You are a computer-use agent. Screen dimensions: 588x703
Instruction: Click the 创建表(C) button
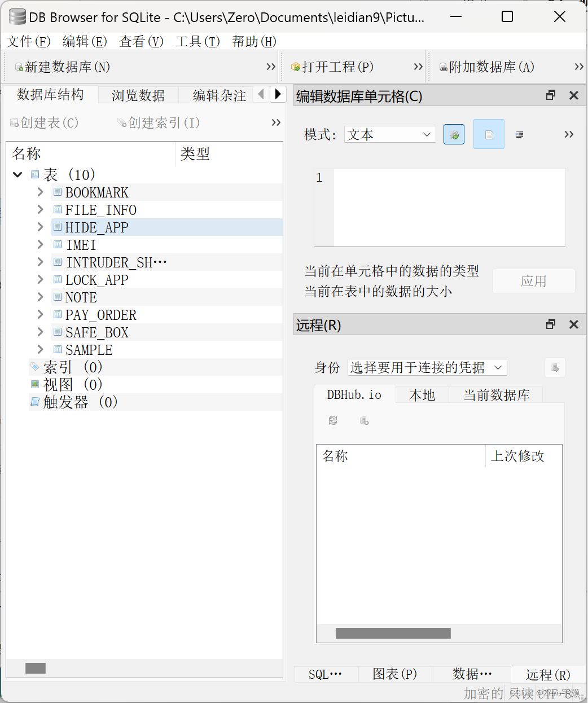pyautogui.click(x=45, y=122)
